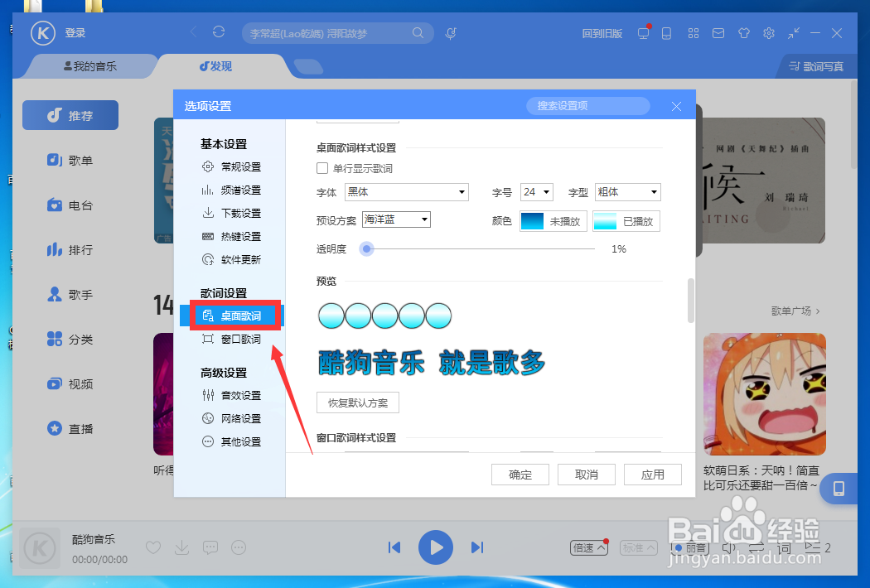Open the 字体 font dropdown
The height and width of the screenshot is (588, 870).
click(x=407, y=192)
